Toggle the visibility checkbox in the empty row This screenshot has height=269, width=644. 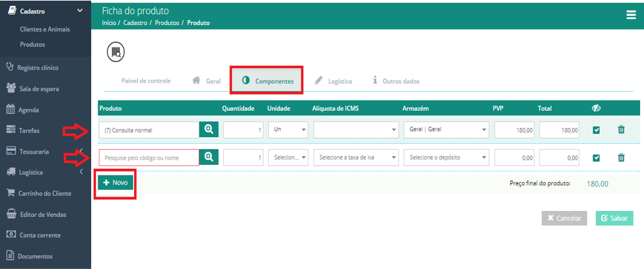click(x=596, y=158)
